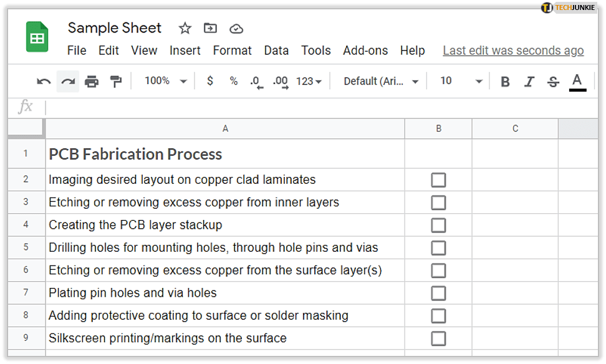
Task: Open the Format menu
Action: coord(232,50)
